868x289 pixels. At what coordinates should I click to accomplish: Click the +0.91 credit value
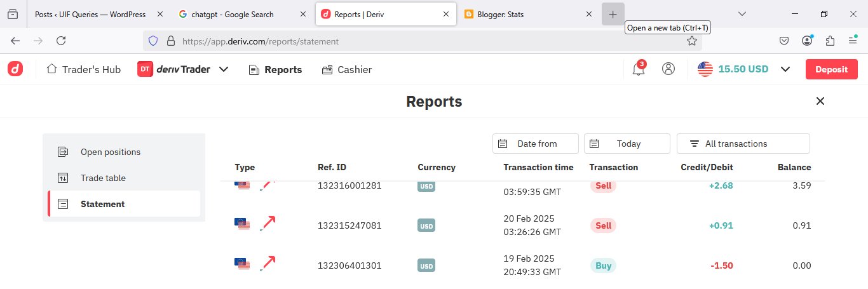[x=721, y=225]
